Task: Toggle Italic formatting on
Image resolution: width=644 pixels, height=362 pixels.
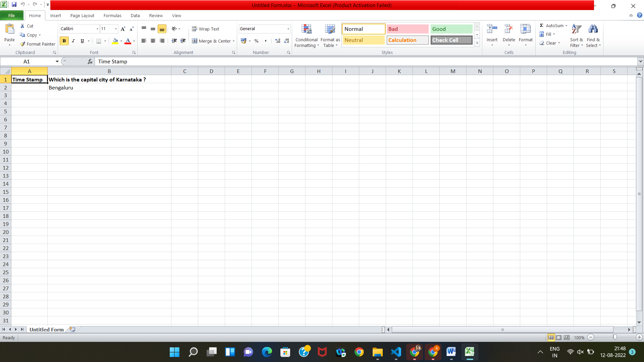Action: [73, 41]
